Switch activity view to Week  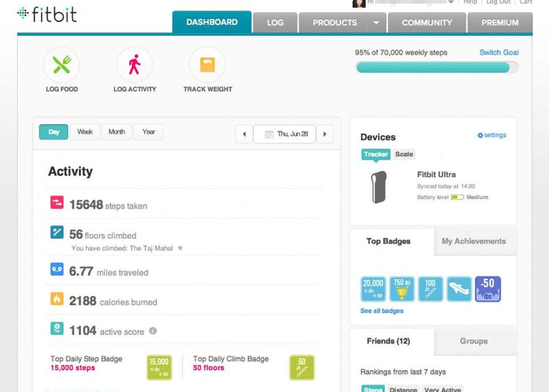(85, 132)
